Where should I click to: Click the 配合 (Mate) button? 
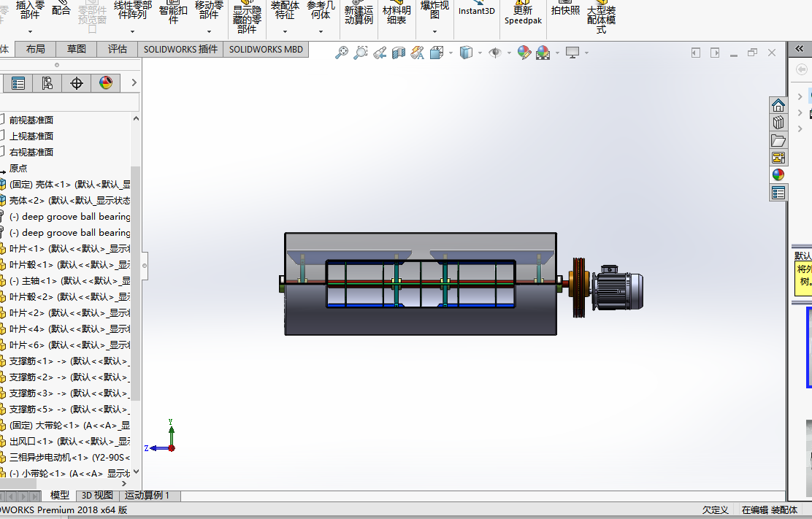(x=61, y=9)
